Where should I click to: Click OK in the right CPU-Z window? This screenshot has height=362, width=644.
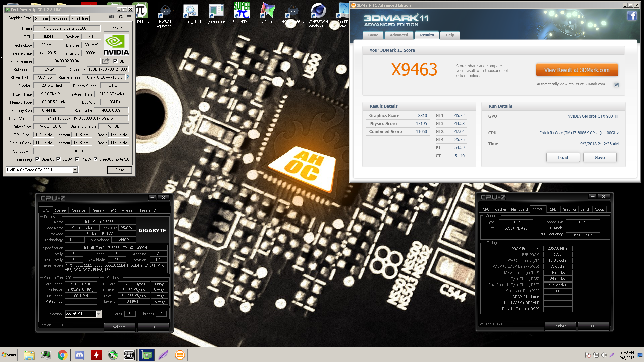[x=593, y=326]
